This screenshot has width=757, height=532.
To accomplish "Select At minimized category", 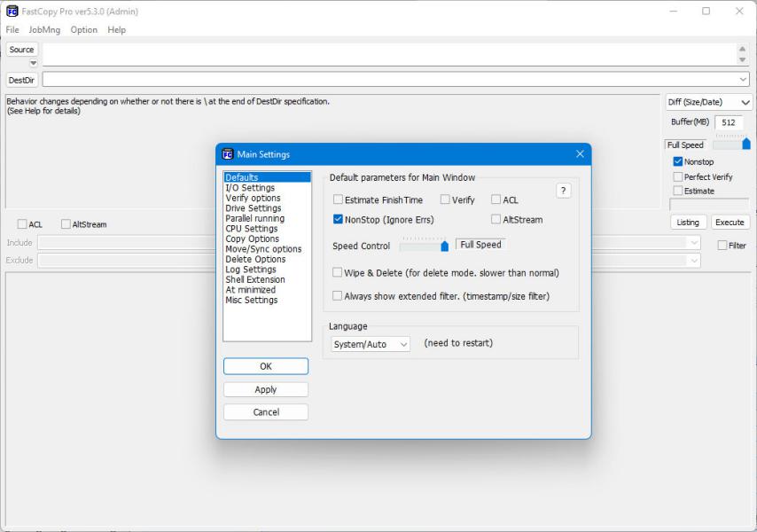I will 267,290.
